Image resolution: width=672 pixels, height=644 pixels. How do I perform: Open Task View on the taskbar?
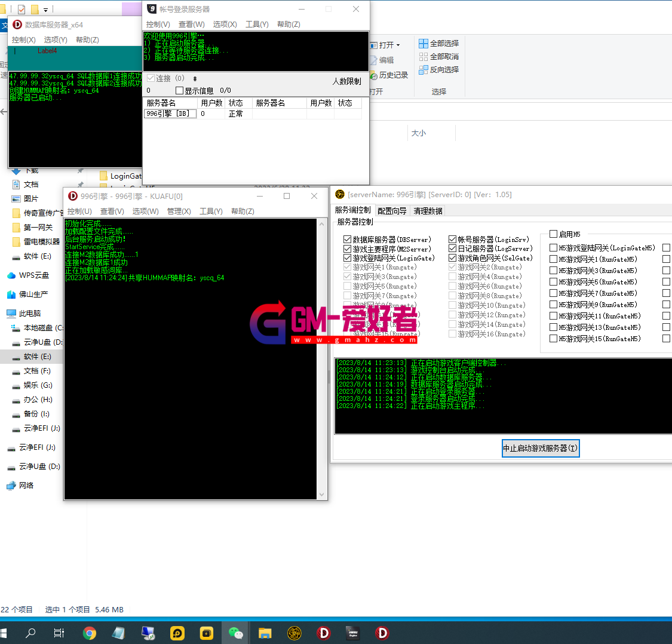[59, 633]
